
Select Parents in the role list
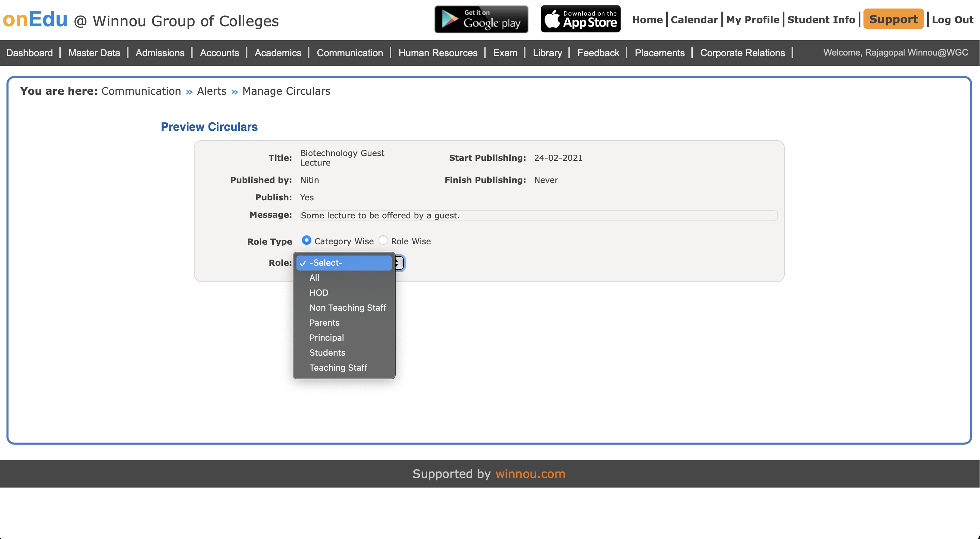tap(324, 323)
